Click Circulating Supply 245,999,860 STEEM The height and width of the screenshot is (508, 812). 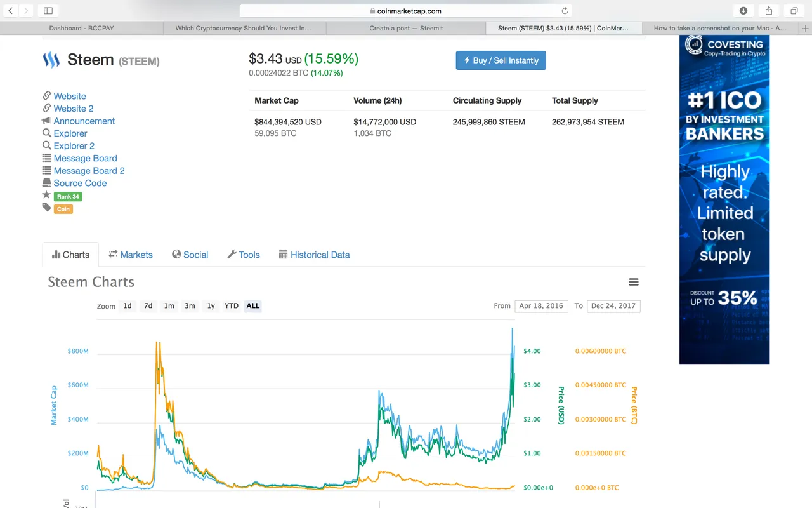coord(489,122)
